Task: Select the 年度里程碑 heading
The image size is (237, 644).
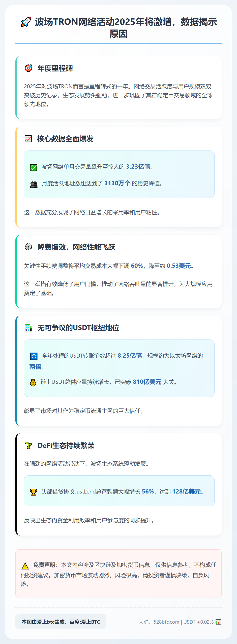Action: (55, 68)
